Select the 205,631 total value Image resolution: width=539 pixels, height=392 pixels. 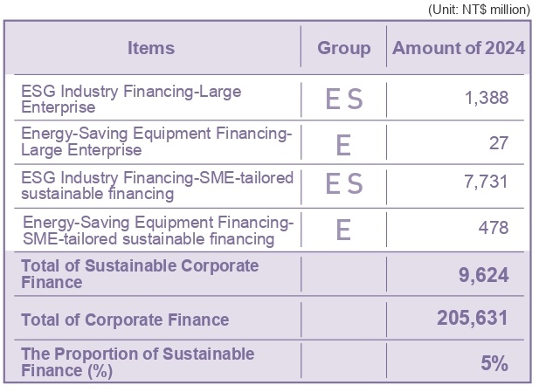(x=473, y=319)
